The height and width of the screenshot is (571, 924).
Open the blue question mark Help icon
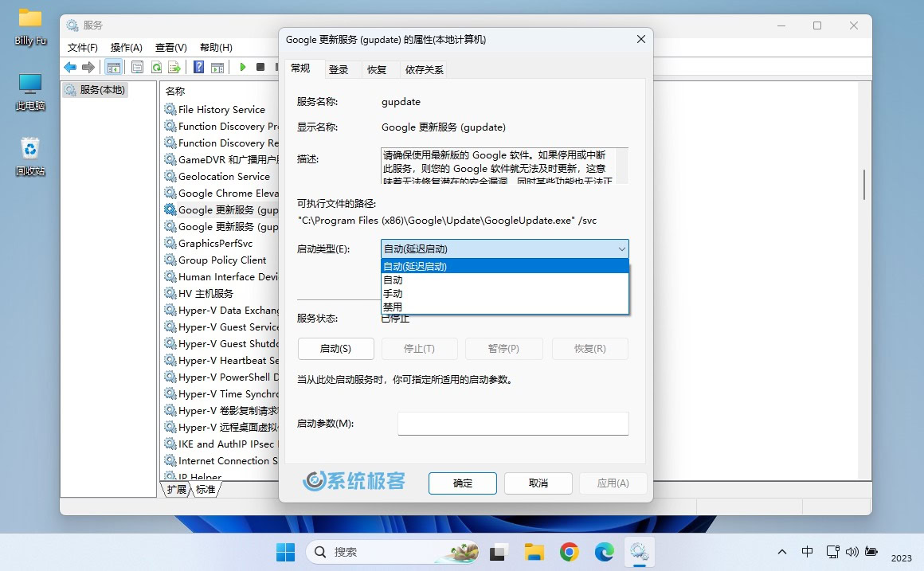pos(199,67)
